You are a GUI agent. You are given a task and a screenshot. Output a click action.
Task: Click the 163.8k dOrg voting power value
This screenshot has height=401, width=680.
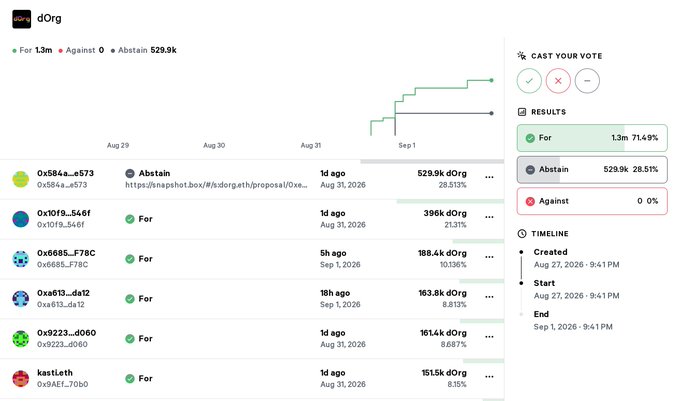[x=442, y=293]
